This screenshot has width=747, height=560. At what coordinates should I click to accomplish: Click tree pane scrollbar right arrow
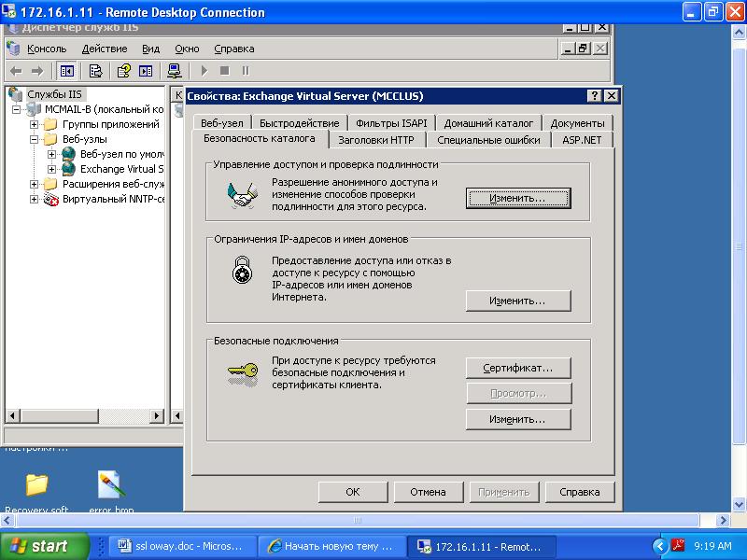(156, 415)
